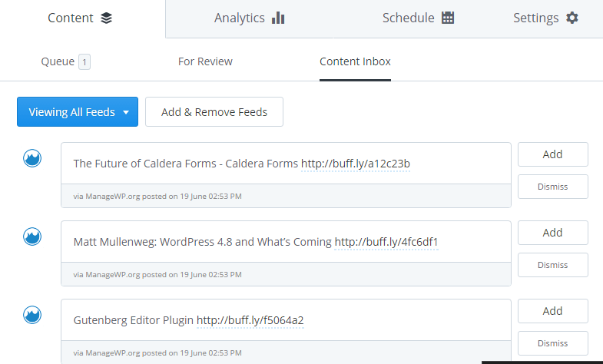Screen dimensions: 603x364
Task: Click the text 'Matt Mullenweg: WordPress 4.8 and What's Coming'
Action: [202, 242]
